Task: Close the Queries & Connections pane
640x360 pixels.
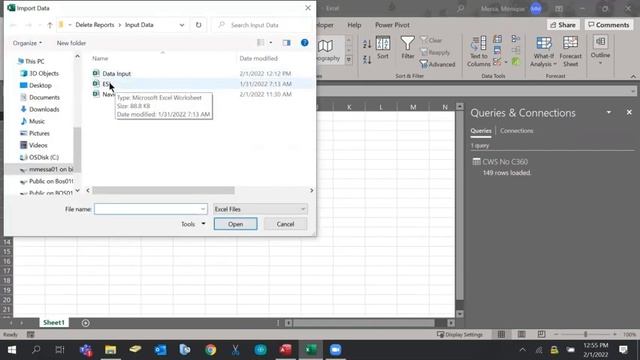Action: coord(629,112)
